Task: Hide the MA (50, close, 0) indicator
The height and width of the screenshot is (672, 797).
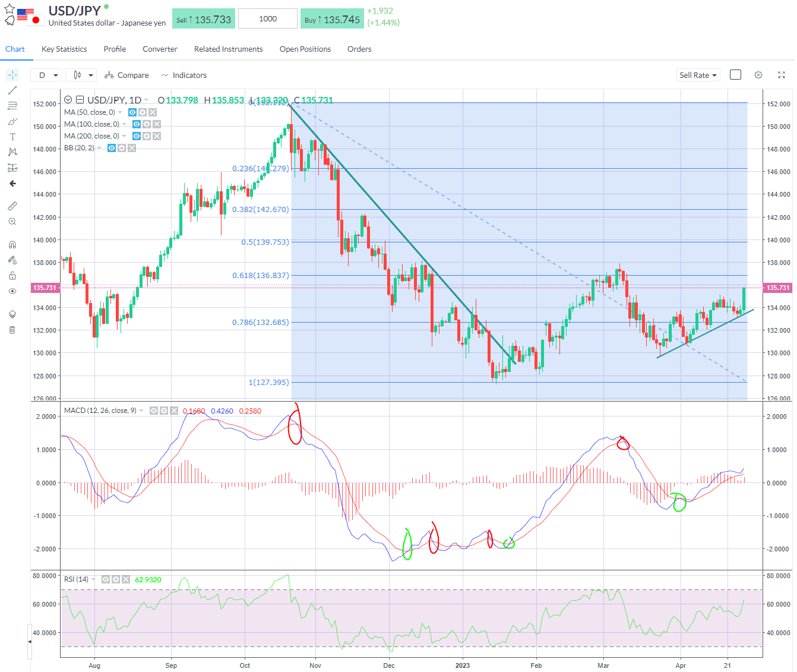Action: pyautogui.click(x=132, y=112)
